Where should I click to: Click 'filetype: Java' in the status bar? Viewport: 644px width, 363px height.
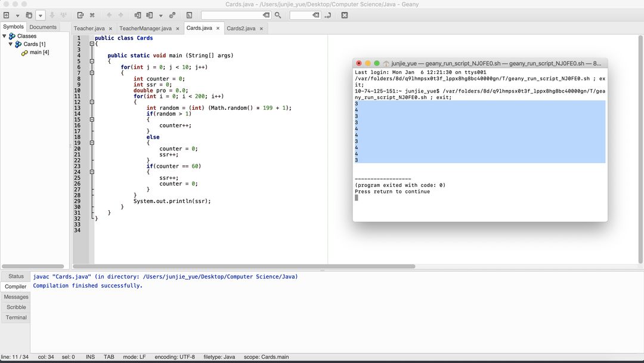point(219,357)
